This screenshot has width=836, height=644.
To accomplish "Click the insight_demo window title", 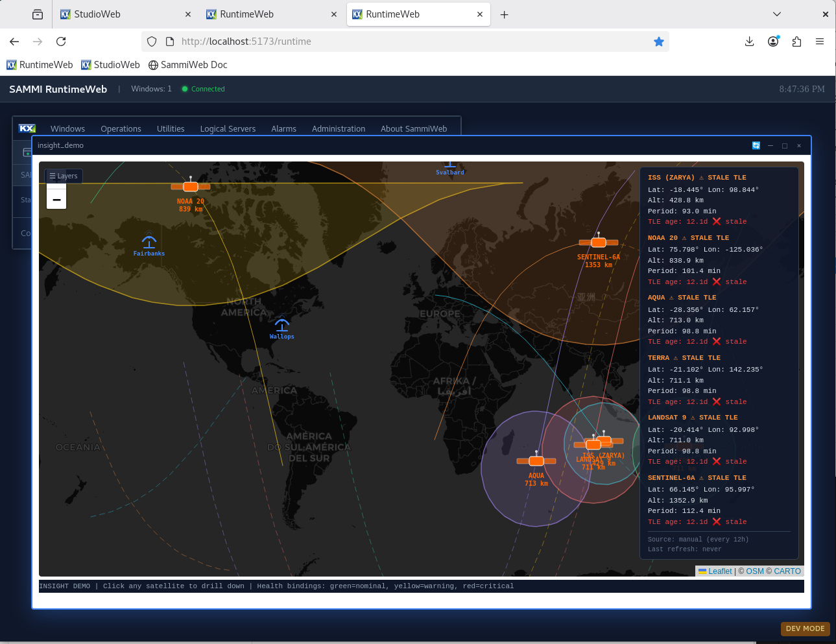I will [60, 145].
